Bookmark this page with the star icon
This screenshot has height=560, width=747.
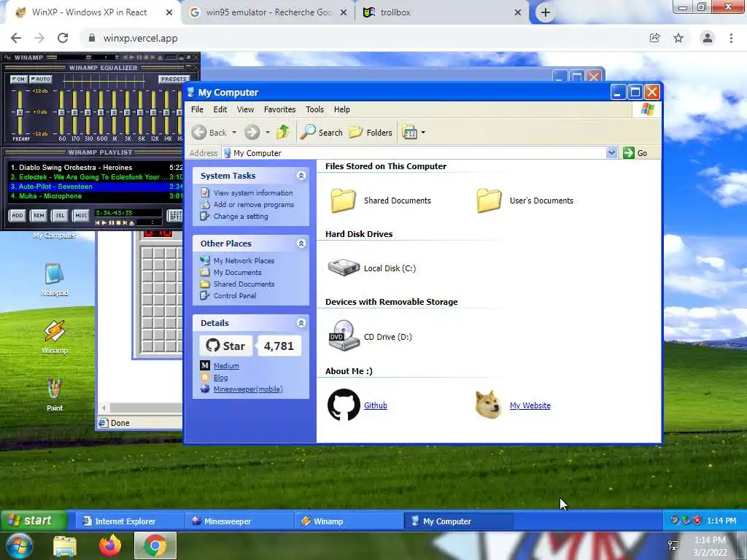pos(678,38)
